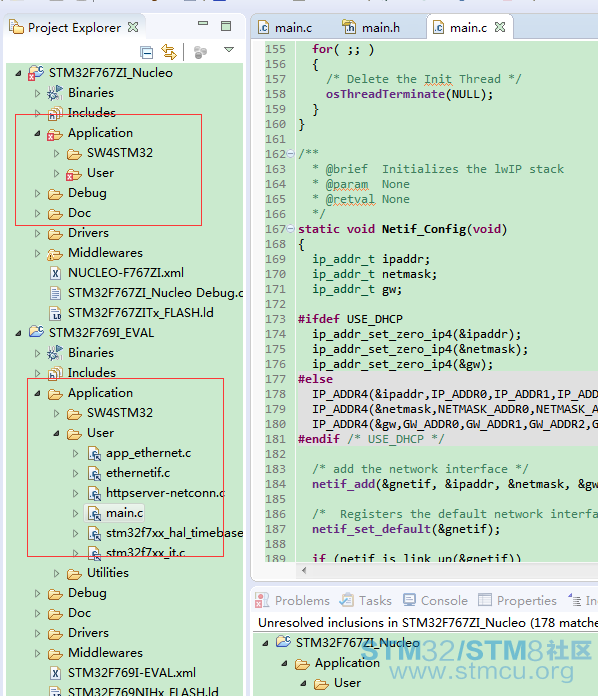598x696 pixels.
Task: Collapse STM32F767ZI_Nucleo in search results
Action: pyautogui.click(x=265, y=643)
